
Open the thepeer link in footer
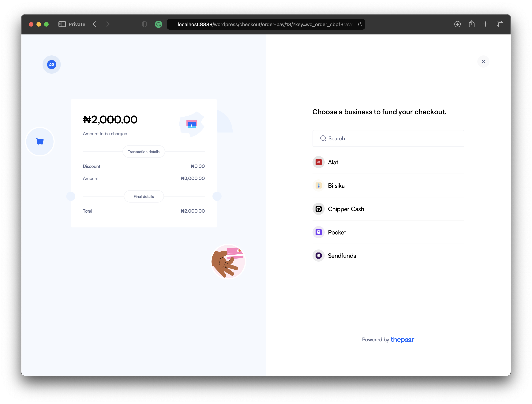pyautogui.click(x=402, y=340)
